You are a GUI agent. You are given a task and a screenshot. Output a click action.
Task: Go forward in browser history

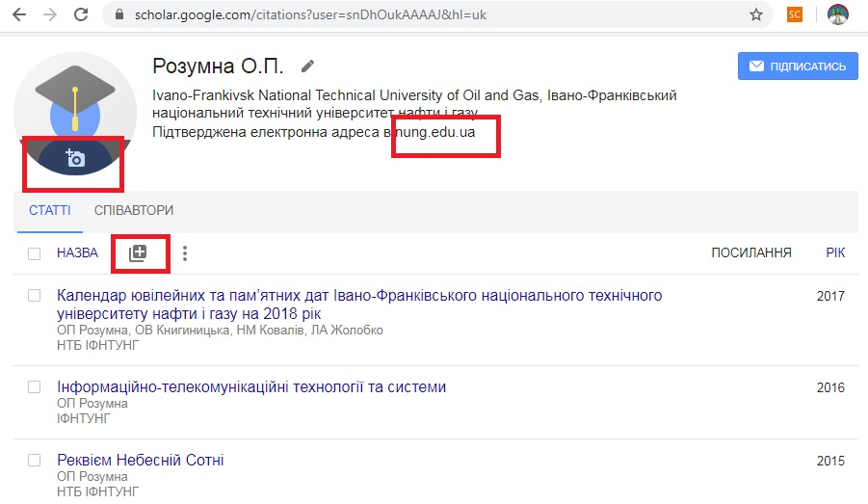click(50, 15)
